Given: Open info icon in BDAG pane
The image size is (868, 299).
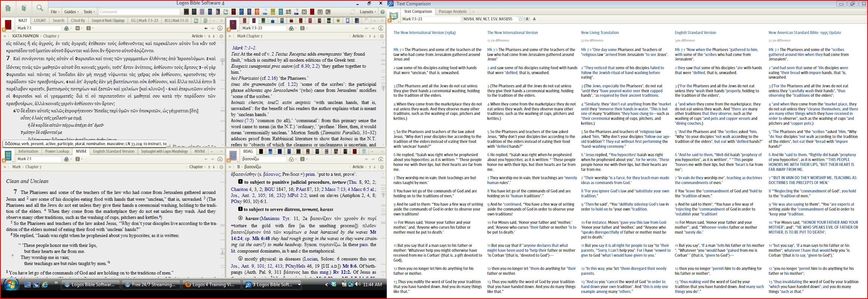Looking at the screenshot, I should coord(380,159).
